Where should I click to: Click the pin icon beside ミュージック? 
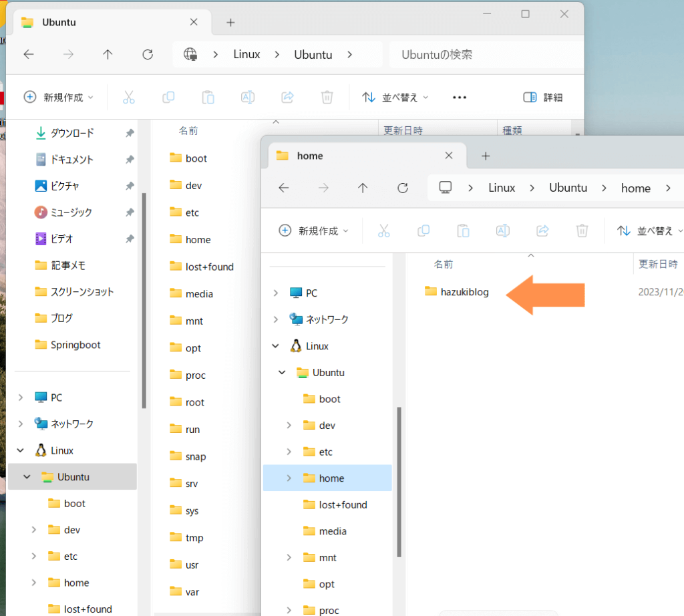(x=130, y=212)
